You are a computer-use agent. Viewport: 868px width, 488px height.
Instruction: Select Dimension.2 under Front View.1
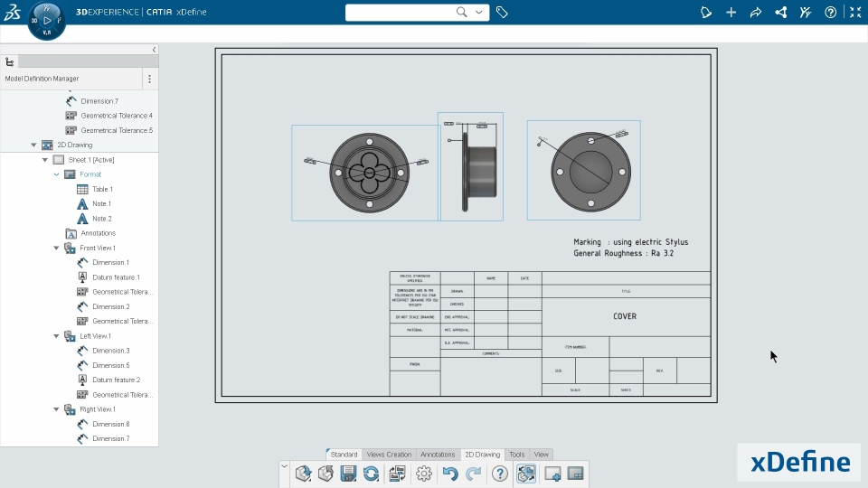pyautogui.click(x=110, y=306)
